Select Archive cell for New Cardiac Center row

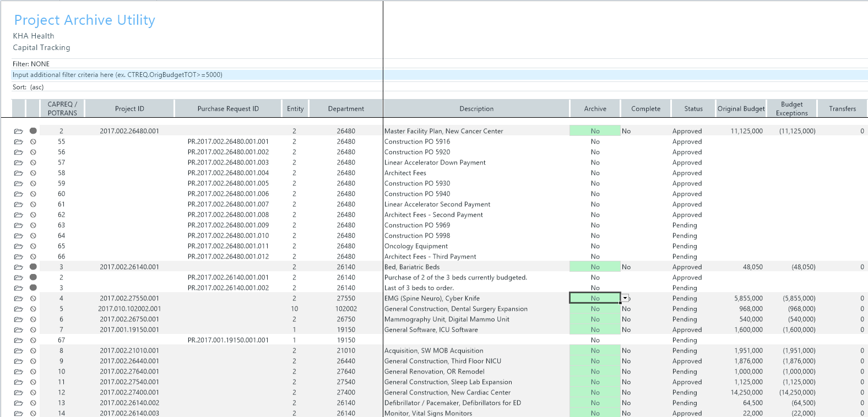click(595, 392)
